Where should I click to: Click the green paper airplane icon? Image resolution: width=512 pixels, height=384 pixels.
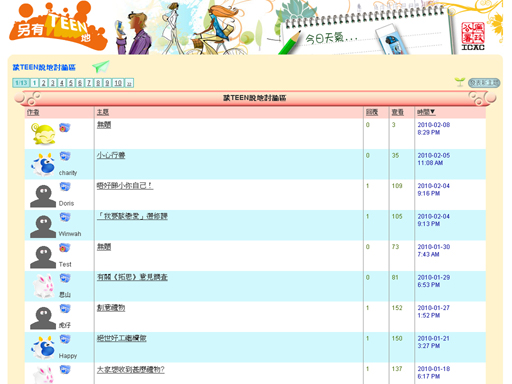101,67
